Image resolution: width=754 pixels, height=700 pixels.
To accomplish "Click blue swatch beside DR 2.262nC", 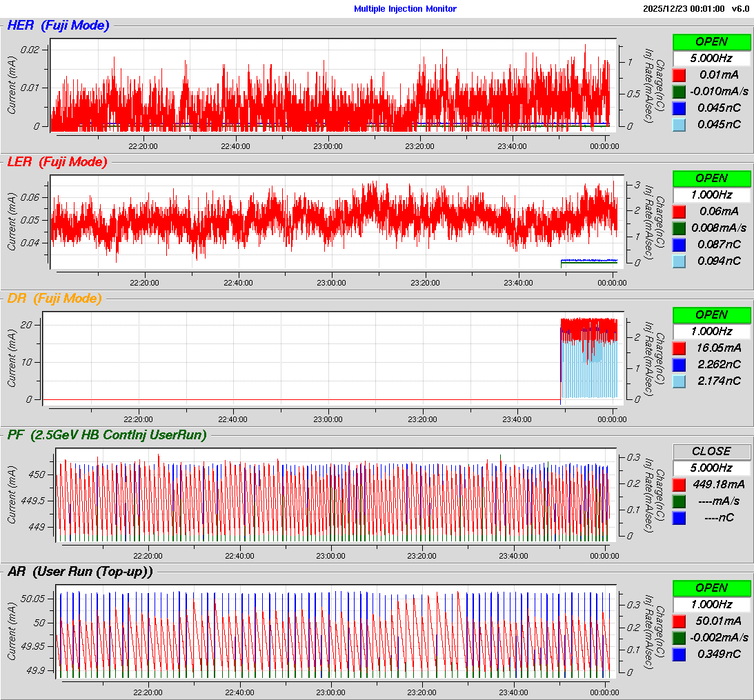I will (679, 364).
